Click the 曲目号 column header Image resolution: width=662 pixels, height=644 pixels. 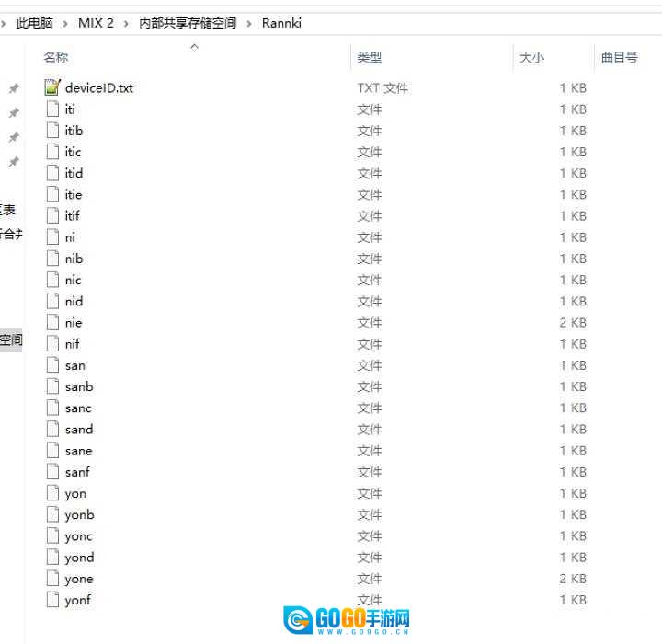[x=619, y=58]
